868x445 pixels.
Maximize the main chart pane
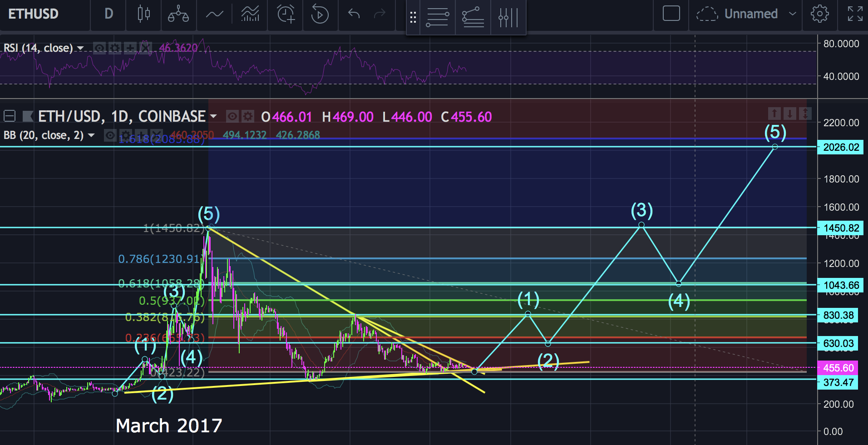[805, 114]
